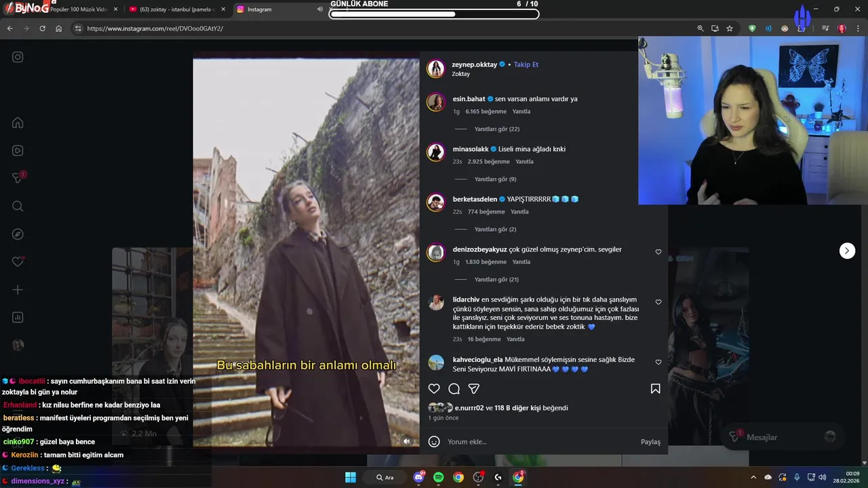The image size is (868, 488).
Task: Open the Mesajlar floating messages button
Action: pyautogui.click(x=781, y=437)
